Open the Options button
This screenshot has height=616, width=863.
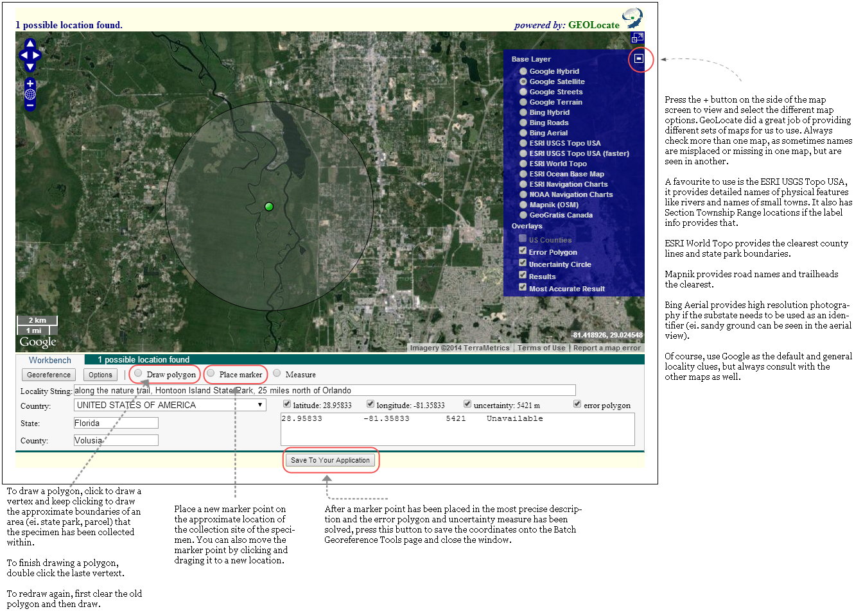click(x=100, y=375)
